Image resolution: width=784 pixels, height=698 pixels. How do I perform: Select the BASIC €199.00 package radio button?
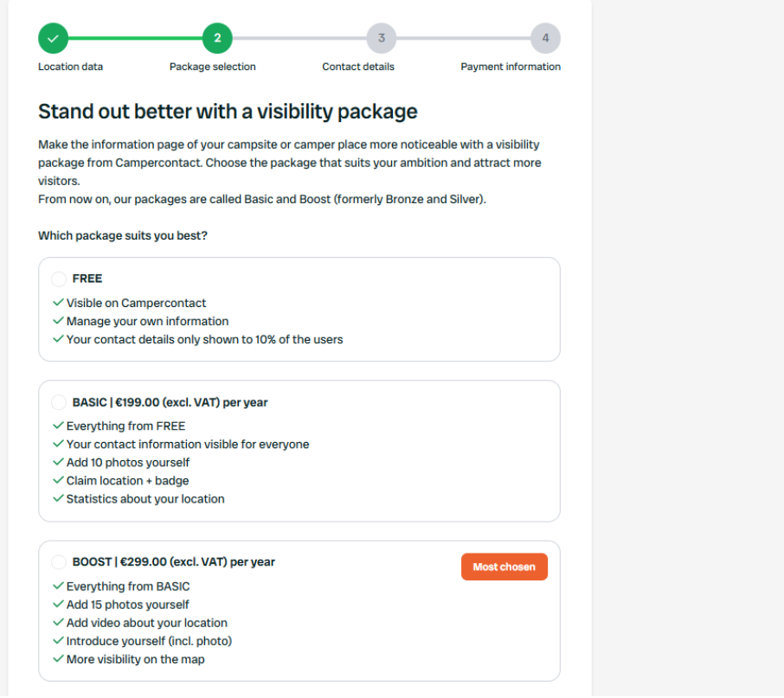59,402
